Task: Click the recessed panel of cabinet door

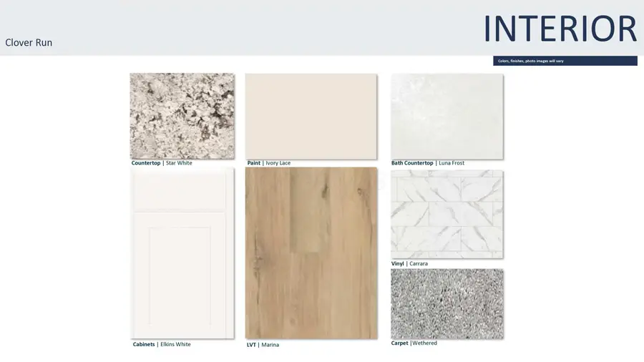Action: click(x=180, y=275)
